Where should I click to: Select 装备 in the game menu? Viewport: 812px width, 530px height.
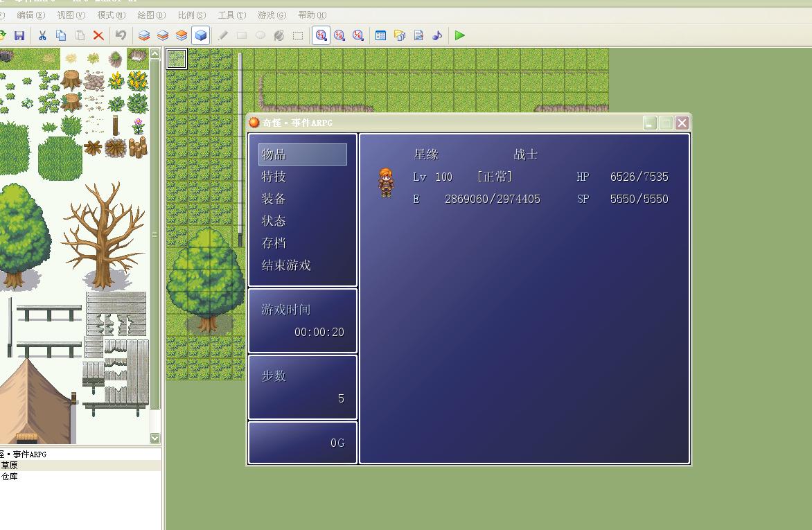coord(274,199)
